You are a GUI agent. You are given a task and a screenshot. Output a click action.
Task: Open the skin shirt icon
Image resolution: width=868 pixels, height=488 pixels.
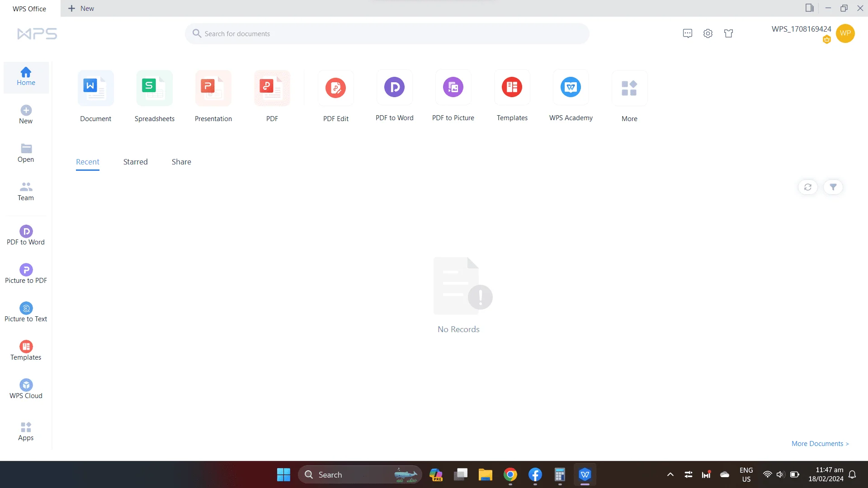tap(728, 33)
